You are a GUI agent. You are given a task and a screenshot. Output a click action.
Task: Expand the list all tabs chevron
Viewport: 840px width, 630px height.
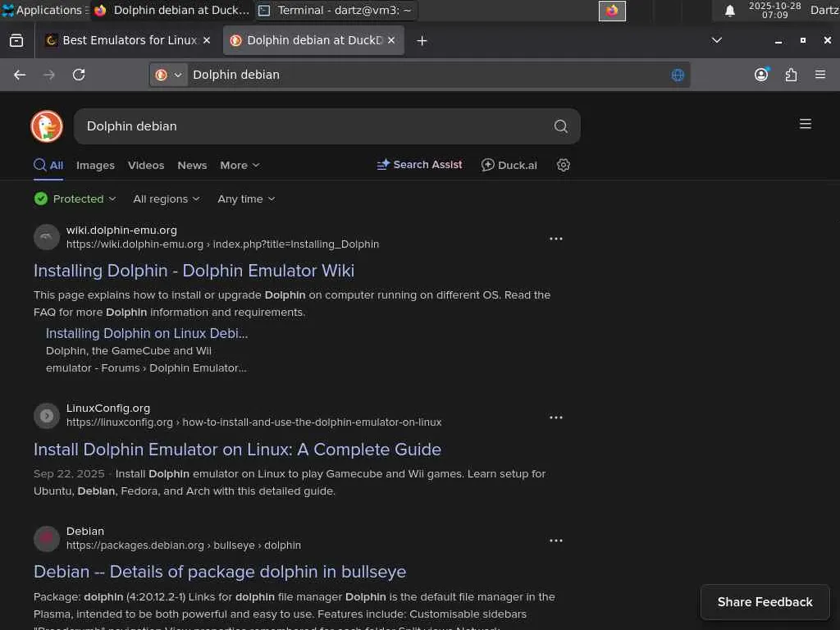(716, 41)
